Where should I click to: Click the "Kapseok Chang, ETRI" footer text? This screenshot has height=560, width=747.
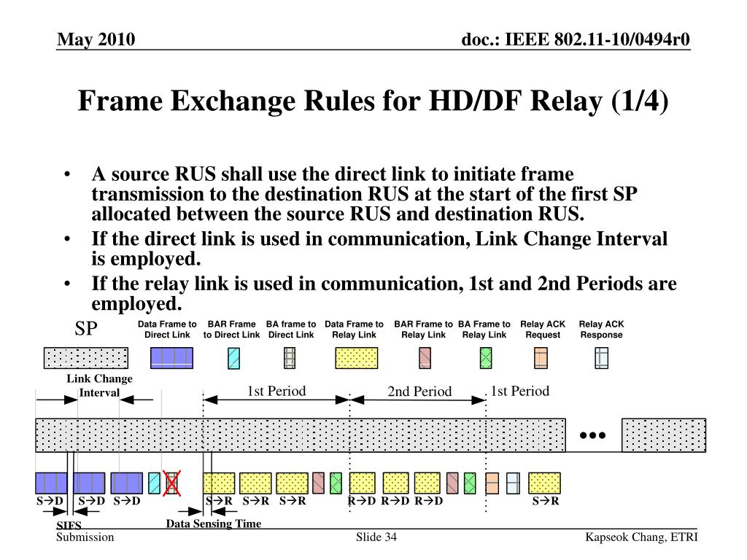pos(641,537)
